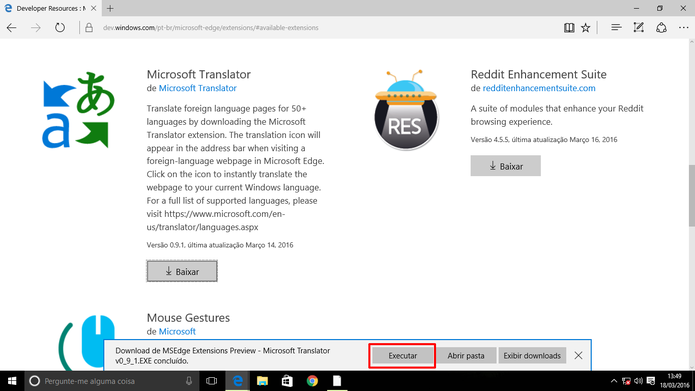The image size is (695, 391).
Task: Click Exibir downloads button
Action: pos(532,356)
